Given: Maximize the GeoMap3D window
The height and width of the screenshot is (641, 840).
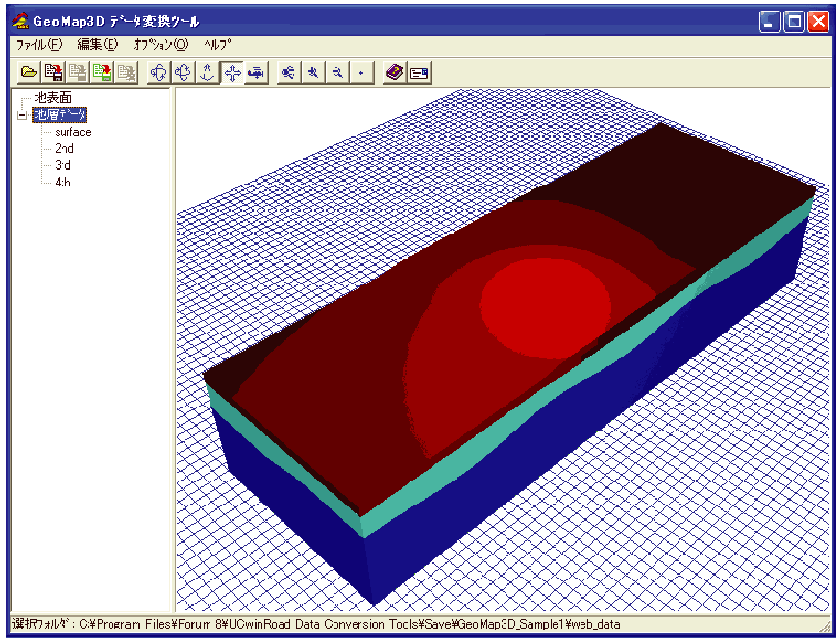Looking at the screenshot, I should point(795,21).
